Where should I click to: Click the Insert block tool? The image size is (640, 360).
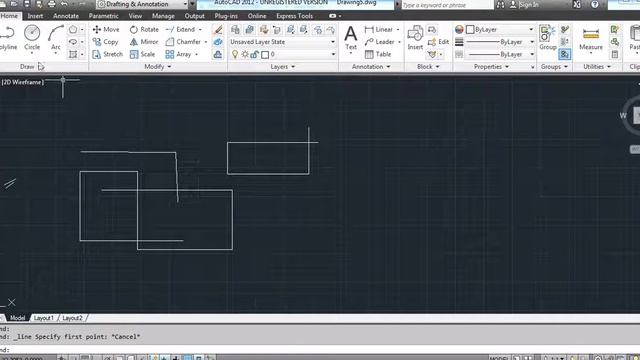click(415, 38)
